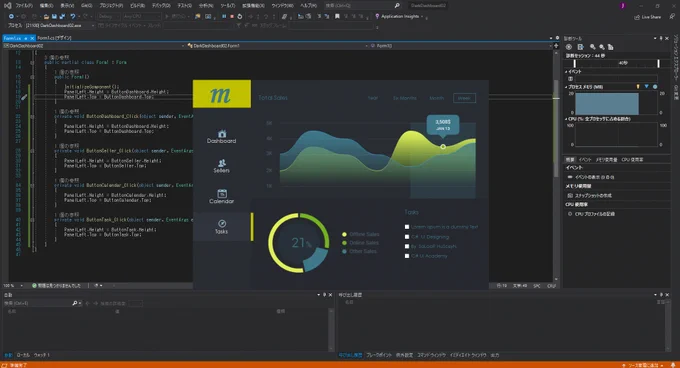Click the Undo toolbar icon

click(x=73, y=16)
